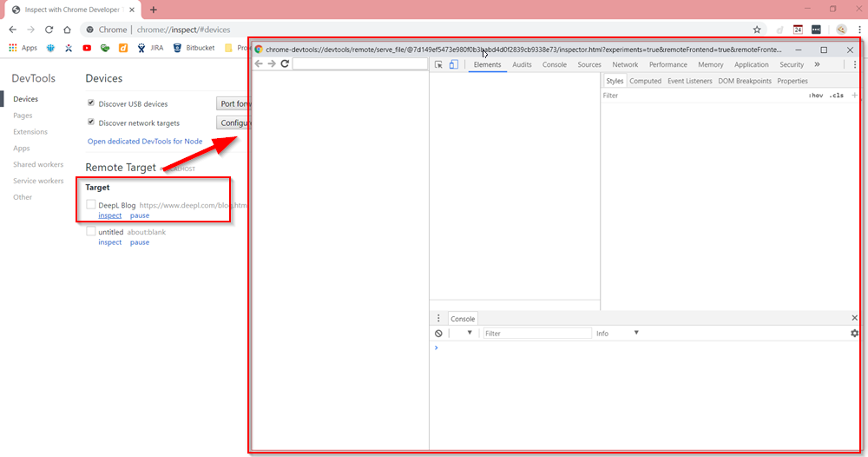Screen dimensions: 868x457
Task: Go back in the main Chrome window
Action: [x=13, y=30]
